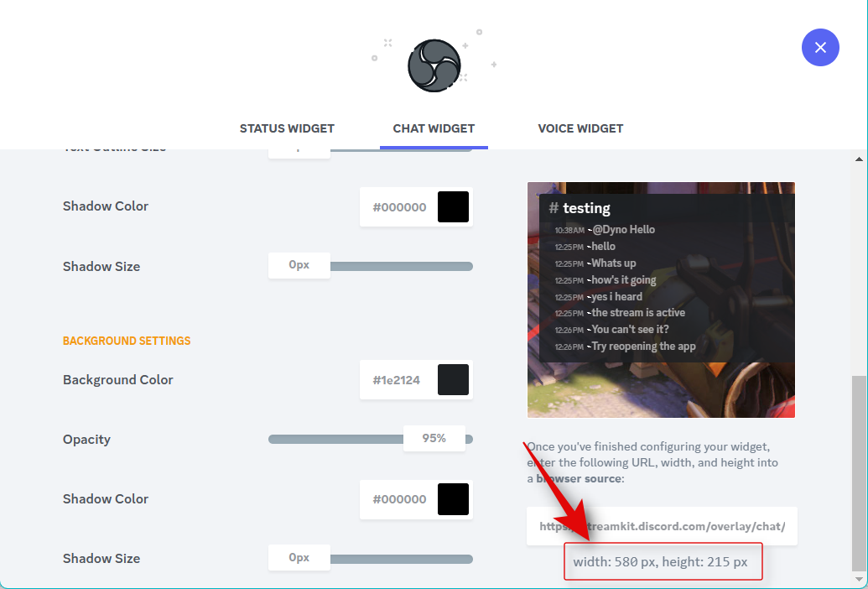Close the widget configuration dialog

(820, 48)
